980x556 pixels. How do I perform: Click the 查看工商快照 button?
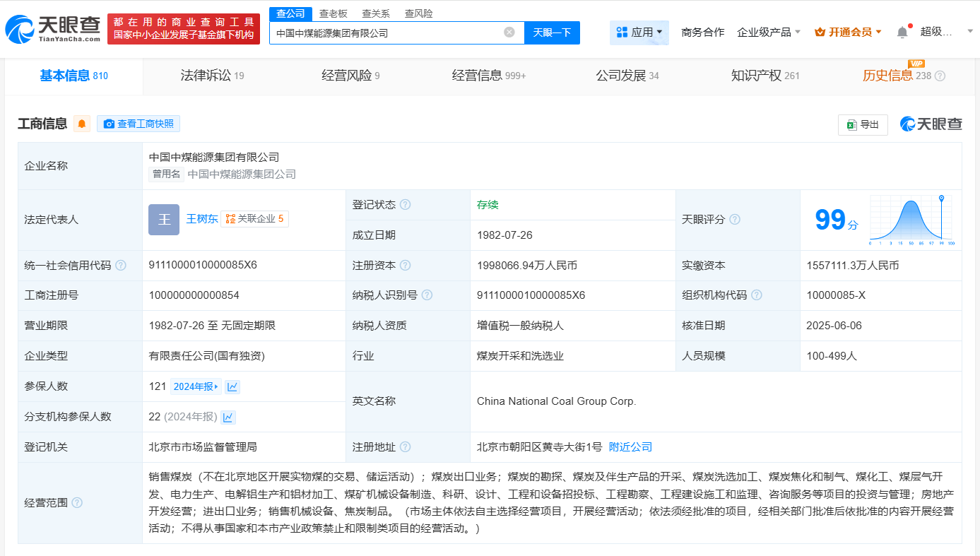point(138,124)
